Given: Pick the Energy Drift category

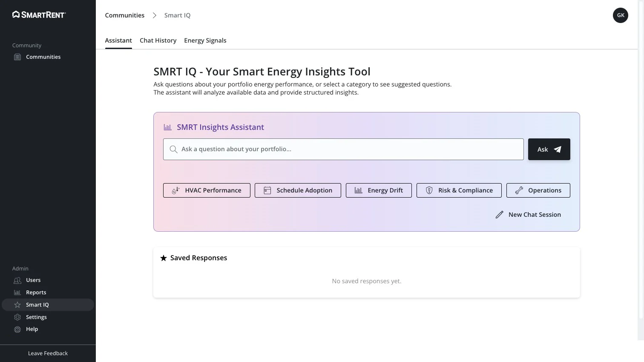Looking at the screenshot, I should (x=379, y=190).
